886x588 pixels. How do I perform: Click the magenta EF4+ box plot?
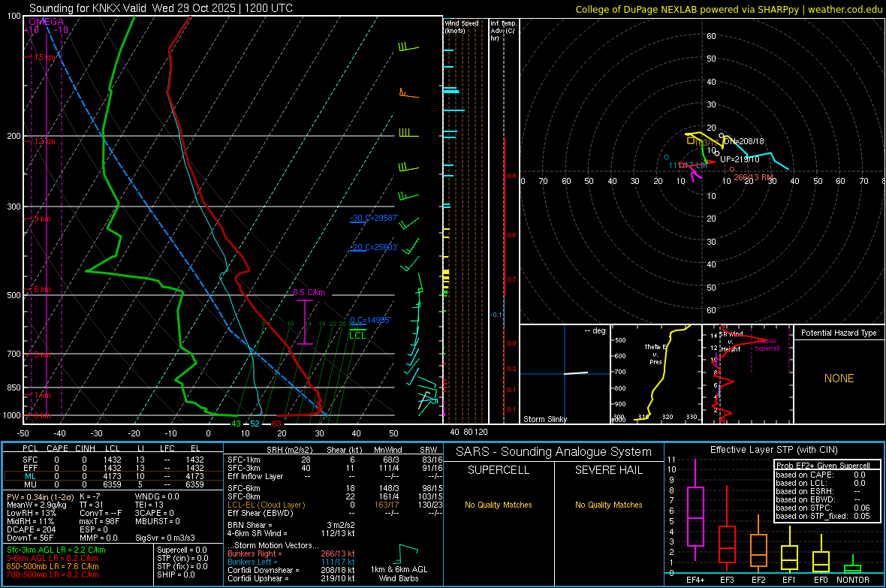695,511
